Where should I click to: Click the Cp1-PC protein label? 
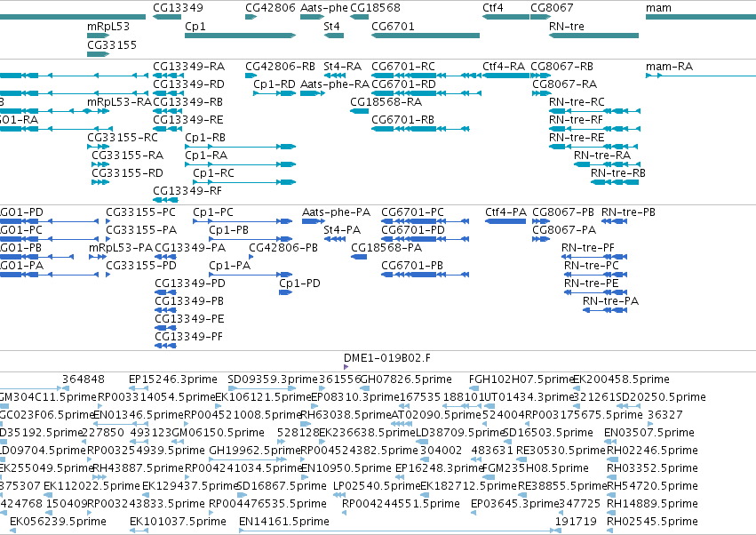(213, 212)
